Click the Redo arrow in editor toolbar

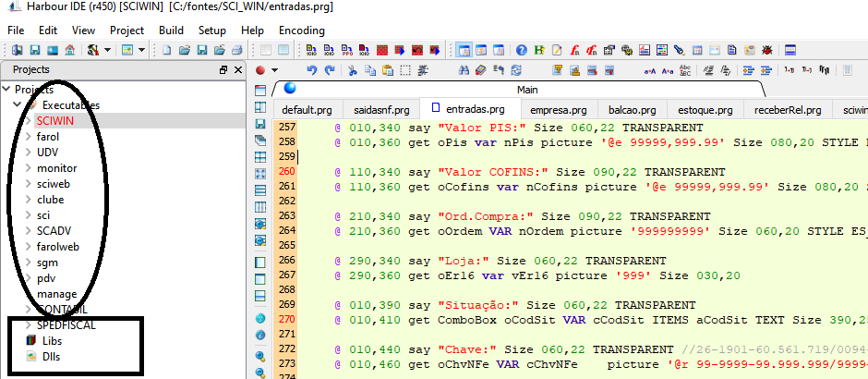click(x=330, y=69)
